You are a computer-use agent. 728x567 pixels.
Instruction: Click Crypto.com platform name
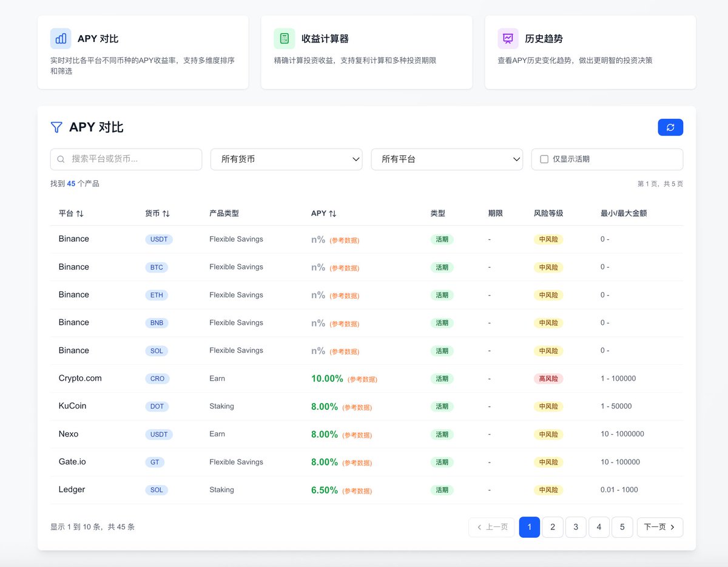pos(80,378)
